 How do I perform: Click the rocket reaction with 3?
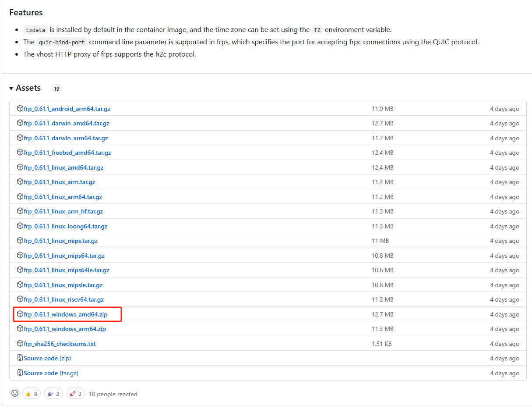click(x=75, y=394)
